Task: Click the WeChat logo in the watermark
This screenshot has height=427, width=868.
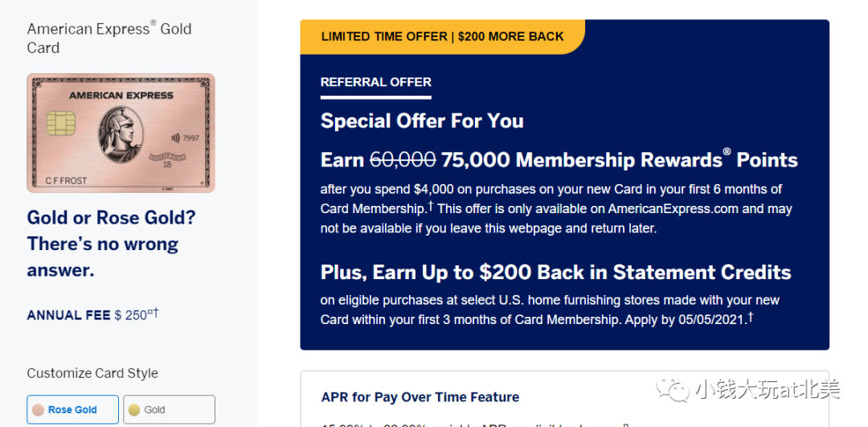Action: (x=674, y=388)
